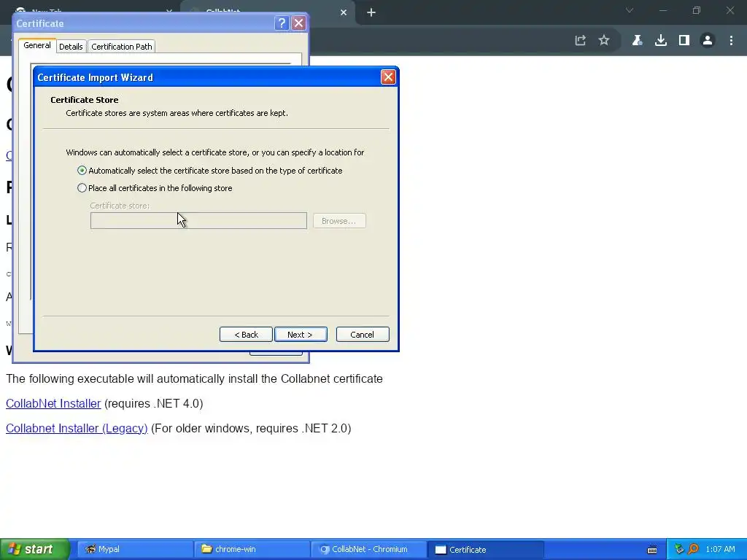Click the magnifier tray icon
Screen dimensions: 747x560
tap(693, 550)
